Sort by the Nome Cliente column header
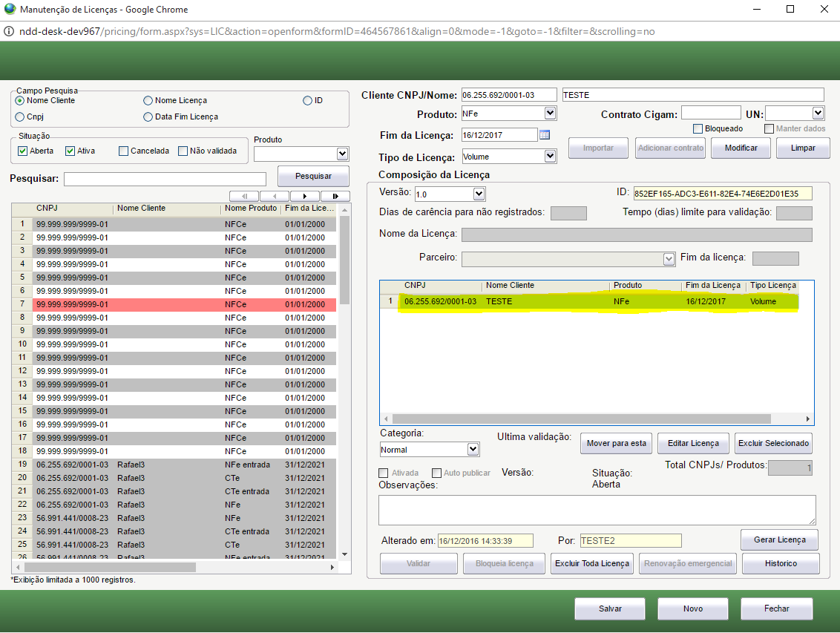This screenshot has width=840, height=633. 141,209
